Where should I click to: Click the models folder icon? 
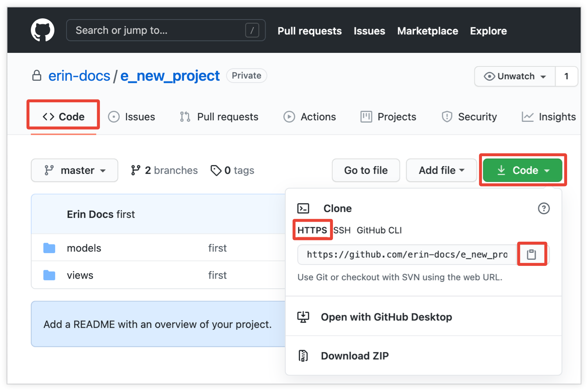pos(50,248)
